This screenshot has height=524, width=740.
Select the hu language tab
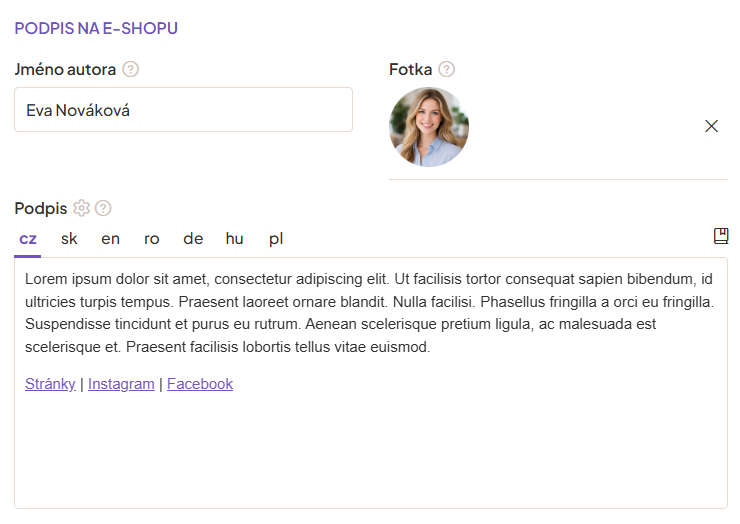coord(235,238)
